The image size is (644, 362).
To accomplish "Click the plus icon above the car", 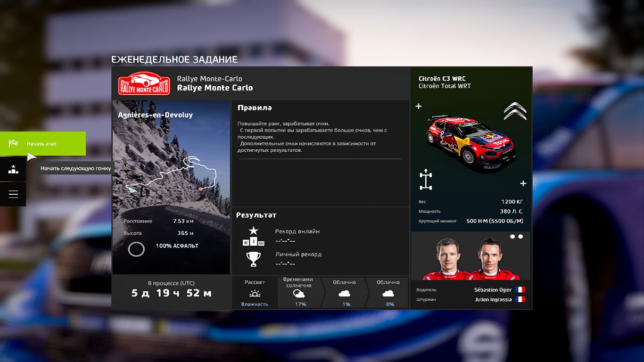I will click(x=418, y=106).
